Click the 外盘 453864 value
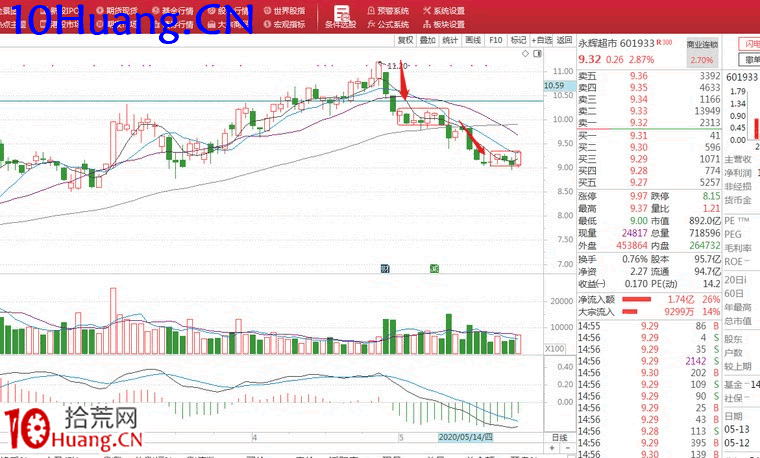 pyautogui.click(x=632, y=245)
